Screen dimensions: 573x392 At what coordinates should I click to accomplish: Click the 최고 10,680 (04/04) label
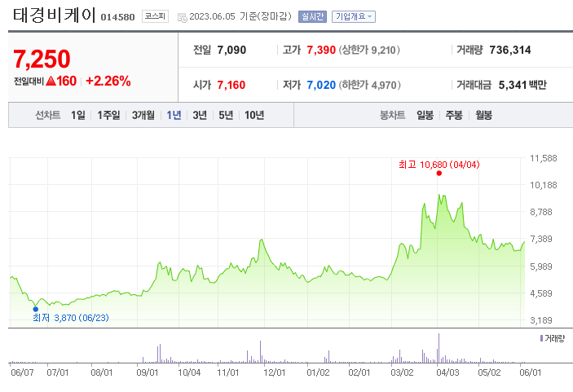pyautogui.click(x=439, y=165)
